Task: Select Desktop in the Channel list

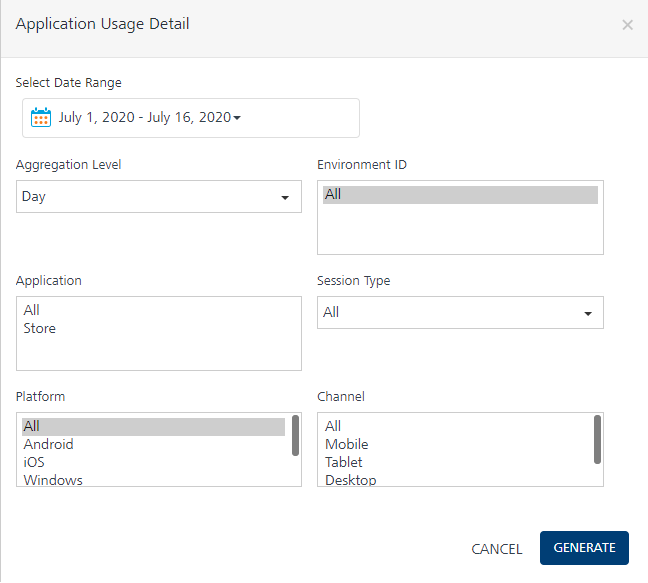Action: (x=351, y=480)
